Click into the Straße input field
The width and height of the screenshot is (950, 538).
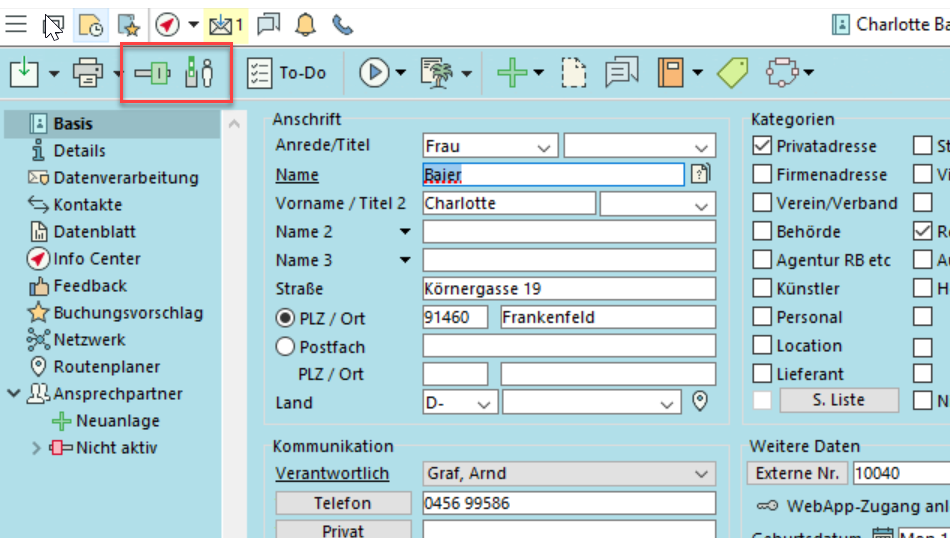569,289
